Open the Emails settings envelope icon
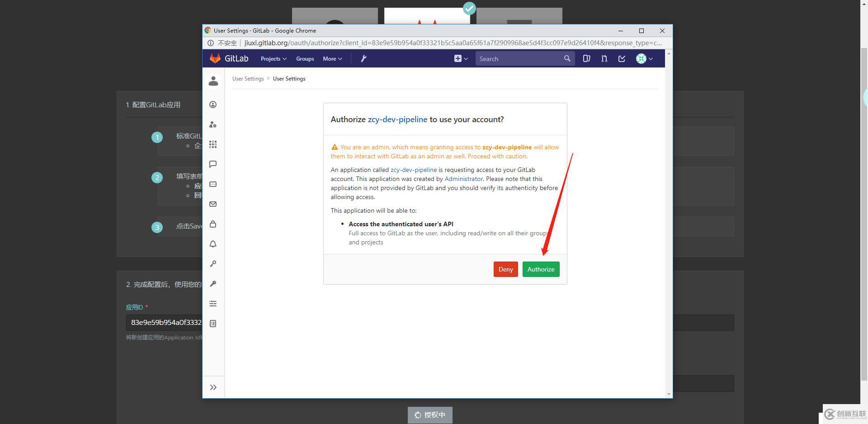The height and width of the screenshot is (424, 868). point(213,204)
